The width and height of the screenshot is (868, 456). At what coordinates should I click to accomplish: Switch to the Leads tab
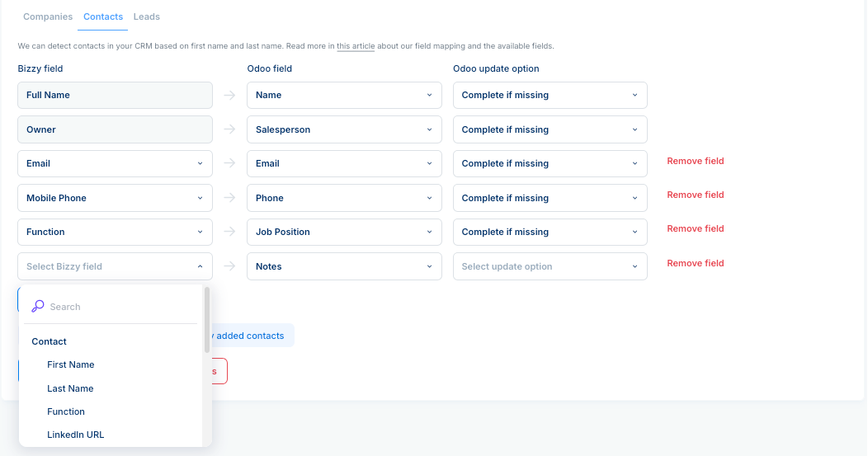[147, 16]
